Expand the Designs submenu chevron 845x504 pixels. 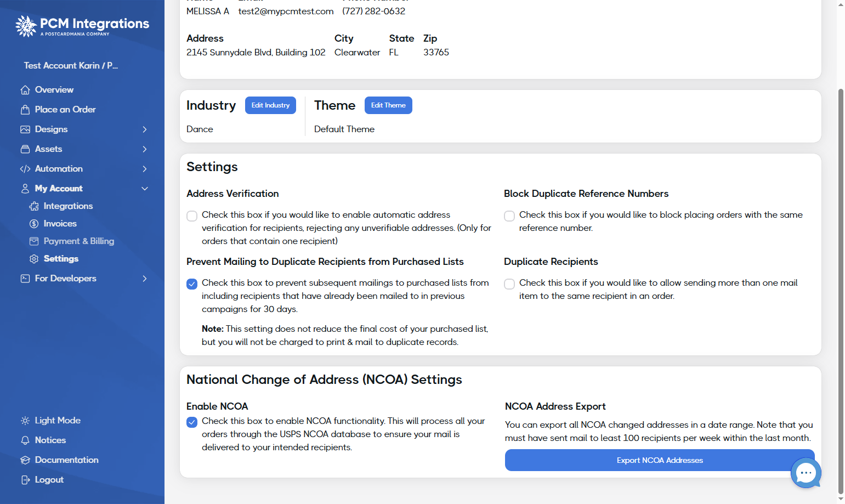(145, 129)
